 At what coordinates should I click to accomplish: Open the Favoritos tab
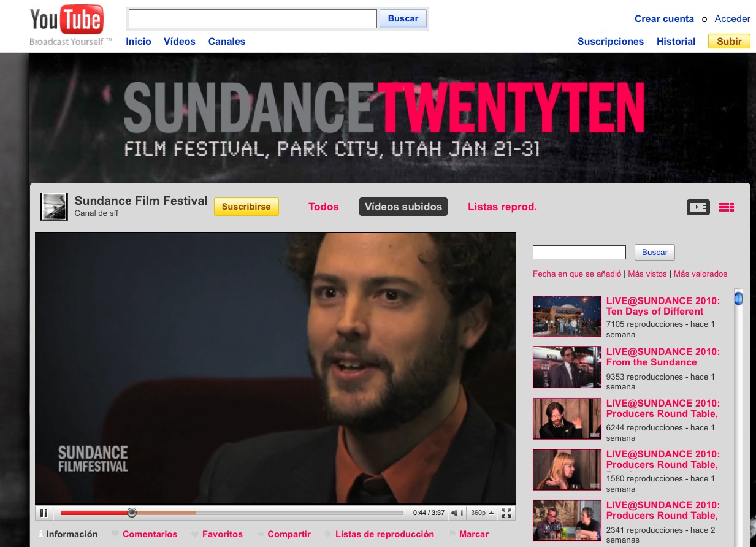pyautogui.click(x=217, y=534)
